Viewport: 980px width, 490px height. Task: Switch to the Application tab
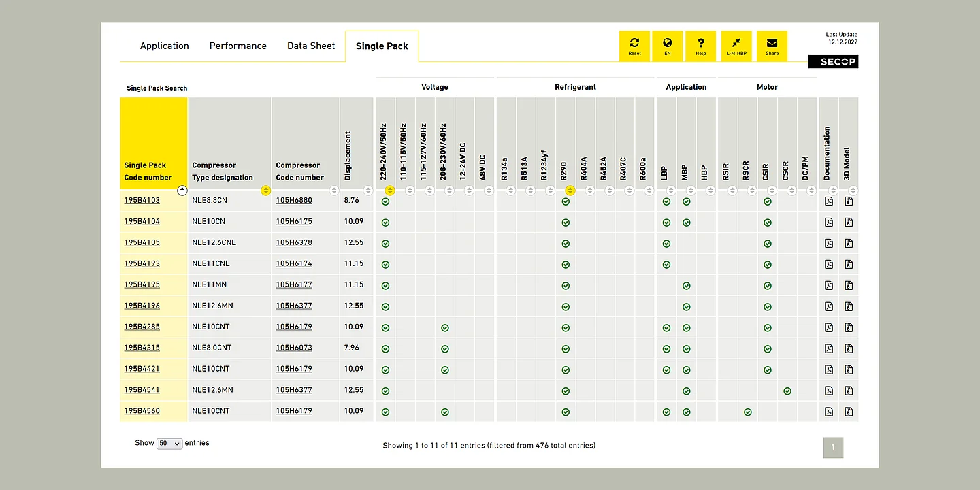point(164,46)
